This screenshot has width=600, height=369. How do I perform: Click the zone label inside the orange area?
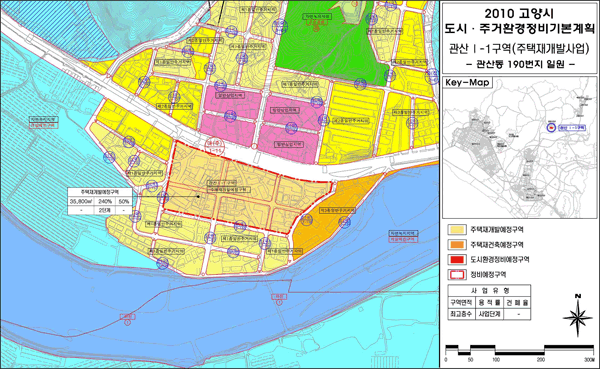(337, 211)
